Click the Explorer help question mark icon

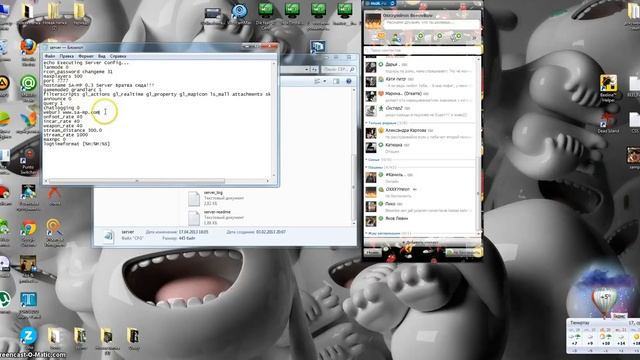(349, 81)
